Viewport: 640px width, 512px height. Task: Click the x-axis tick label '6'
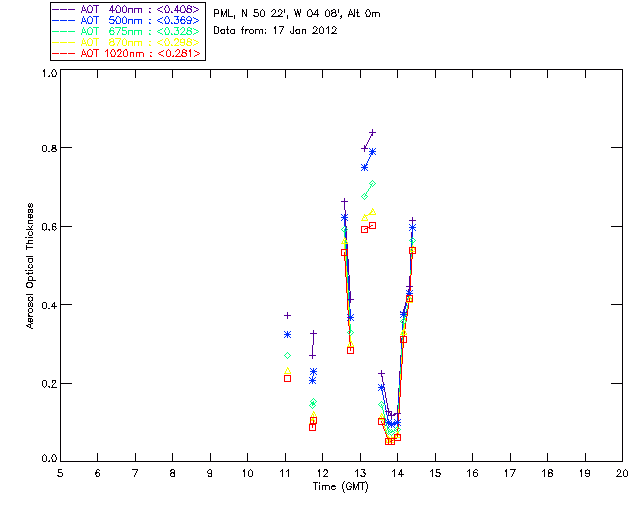(98, 473)
